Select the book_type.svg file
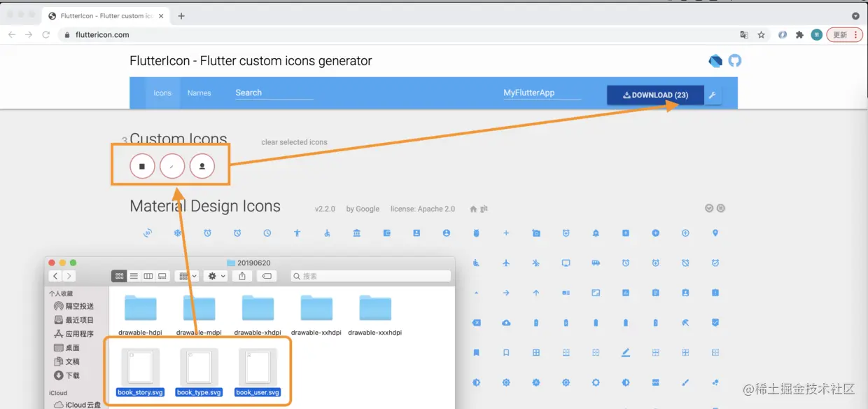The width and height of the screenshot is (868, 409). tap(199, 373)
